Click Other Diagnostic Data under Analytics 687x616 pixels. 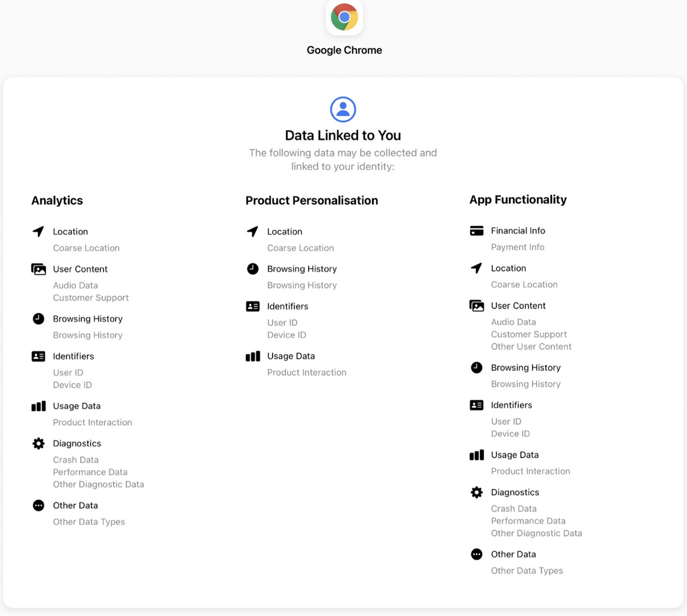click(x=98, y=484)
